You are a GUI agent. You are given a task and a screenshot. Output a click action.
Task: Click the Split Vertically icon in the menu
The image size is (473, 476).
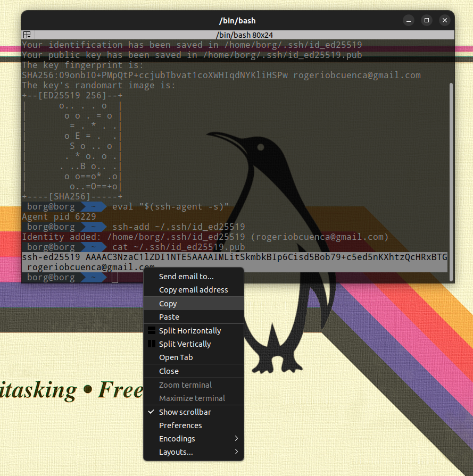(x=152, y=344)
